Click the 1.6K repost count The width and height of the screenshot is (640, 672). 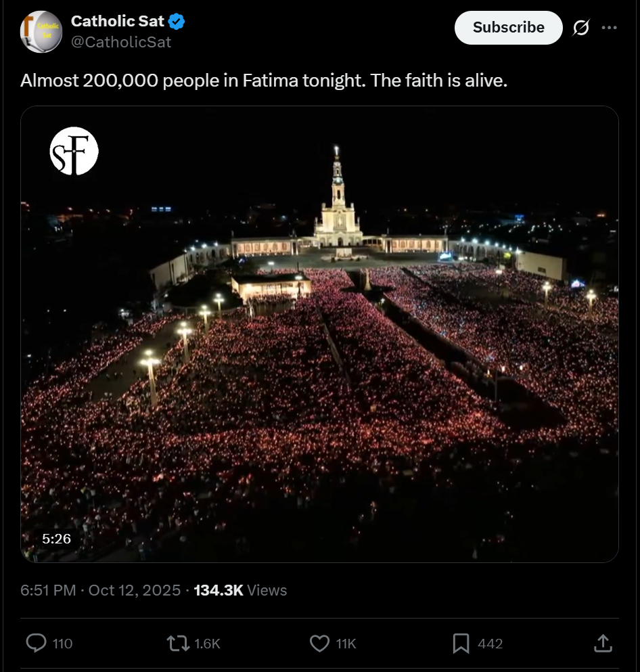(x=207, y=644)
